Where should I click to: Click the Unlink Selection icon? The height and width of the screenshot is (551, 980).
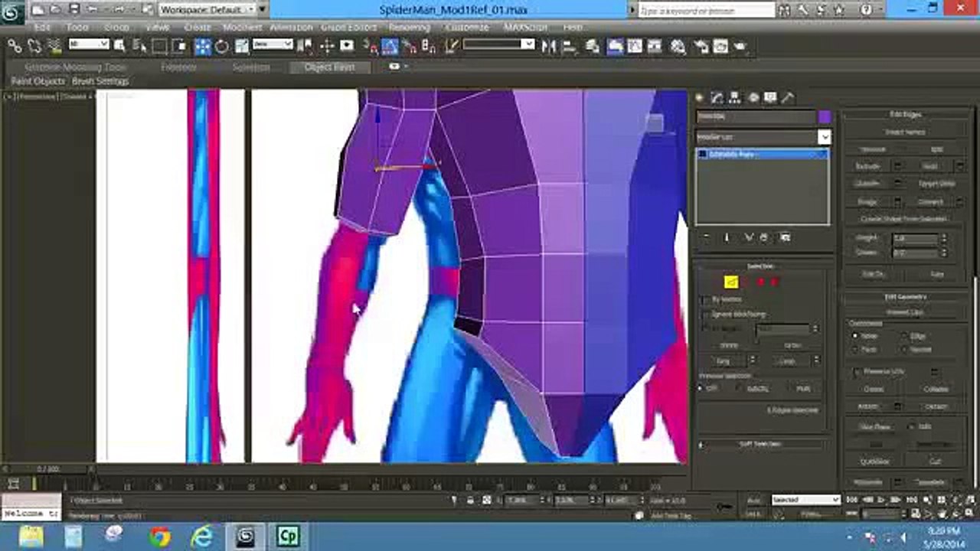pyautogui.click(x=34, y=46)
